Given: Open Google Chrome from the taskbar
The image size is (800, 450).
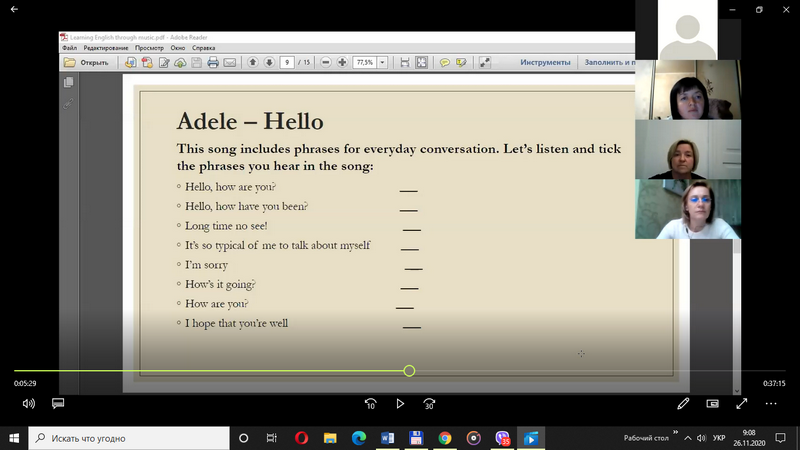Looking at the screenshot, I should pos(445,438).
